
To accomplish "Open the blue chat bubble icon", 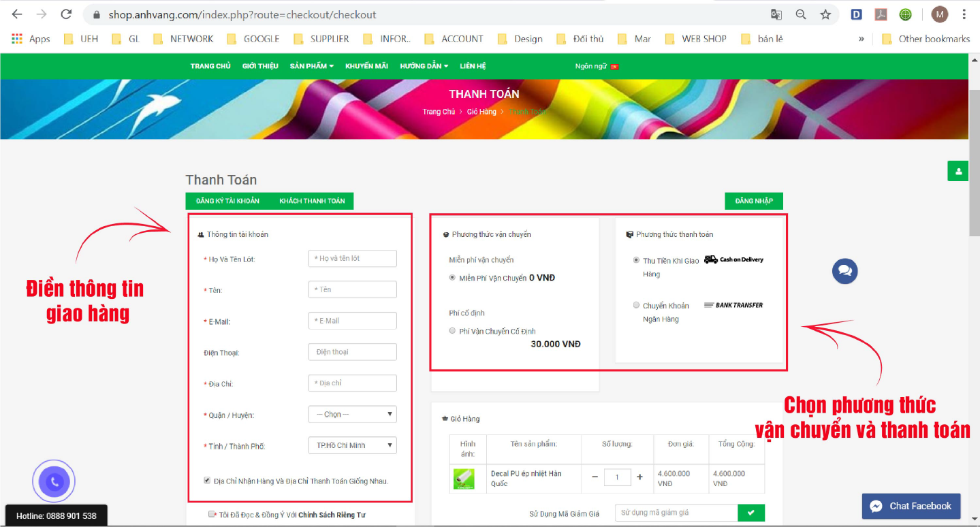I will pos(844,271).
